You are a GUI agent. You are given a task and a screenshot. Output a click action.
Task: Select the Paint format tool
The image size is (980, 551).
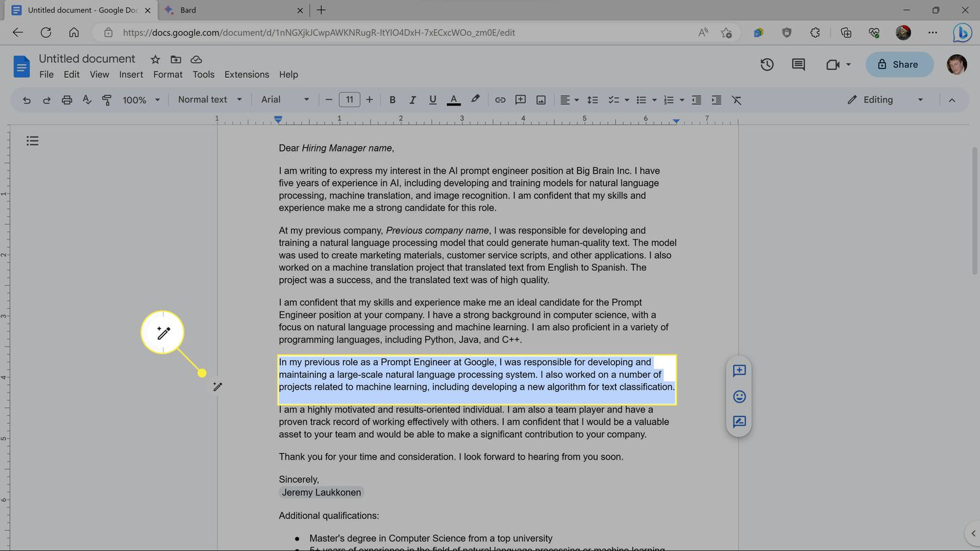coord(106,100)
